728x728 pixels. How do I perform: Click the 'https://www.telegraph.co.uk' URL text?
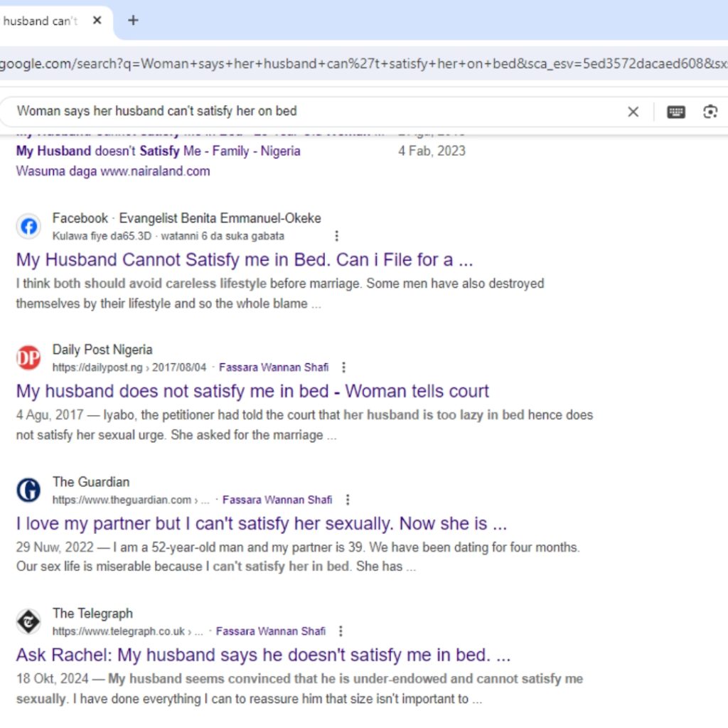point(119,631)
